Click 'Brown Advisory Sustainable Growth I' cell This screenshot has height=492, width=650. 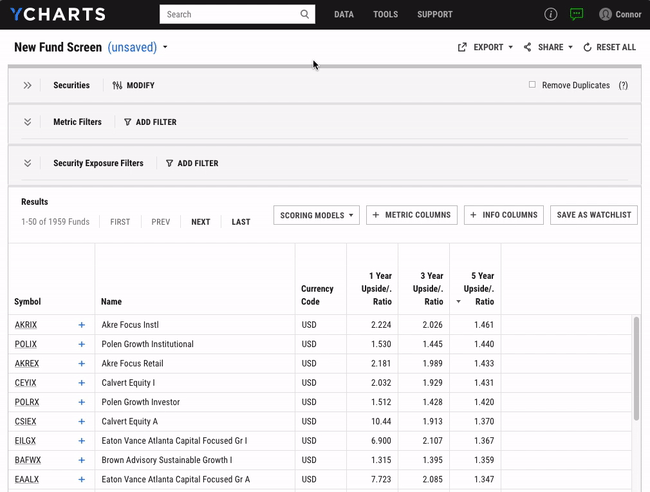pyautogui.click(x=167, y=460)
